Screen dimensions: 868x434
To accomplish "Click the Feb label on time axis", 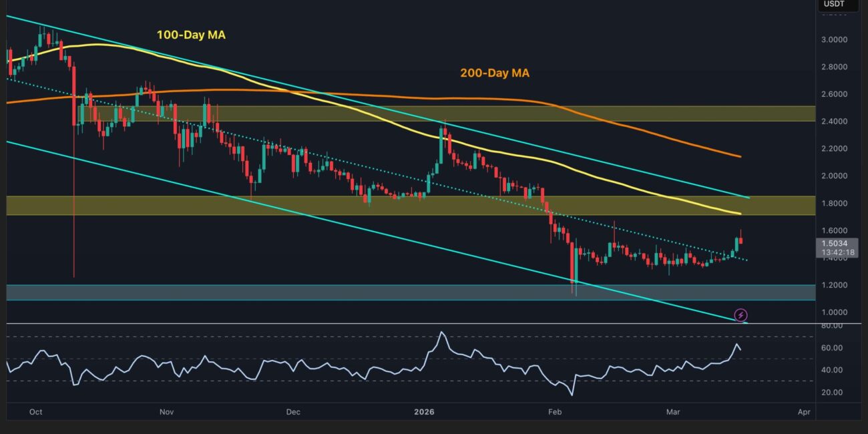I will (555, 412).
